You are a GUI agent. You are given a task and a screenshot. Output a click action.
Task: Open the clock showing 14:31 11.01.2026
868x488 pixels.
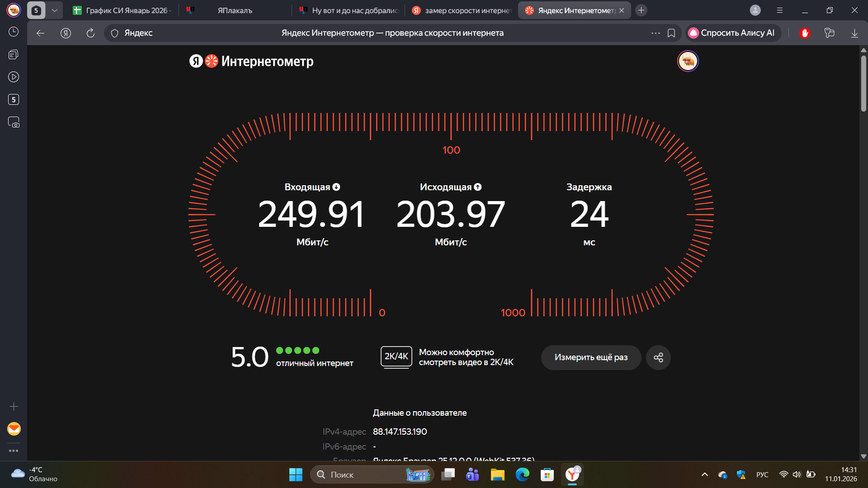[841, 474]
